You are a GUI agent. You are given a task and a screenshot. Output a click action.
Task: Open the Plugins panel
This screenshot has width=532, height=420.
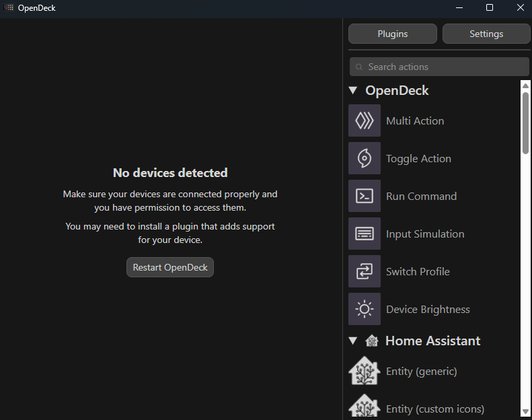pyautogui.click(x=393, y=34)
